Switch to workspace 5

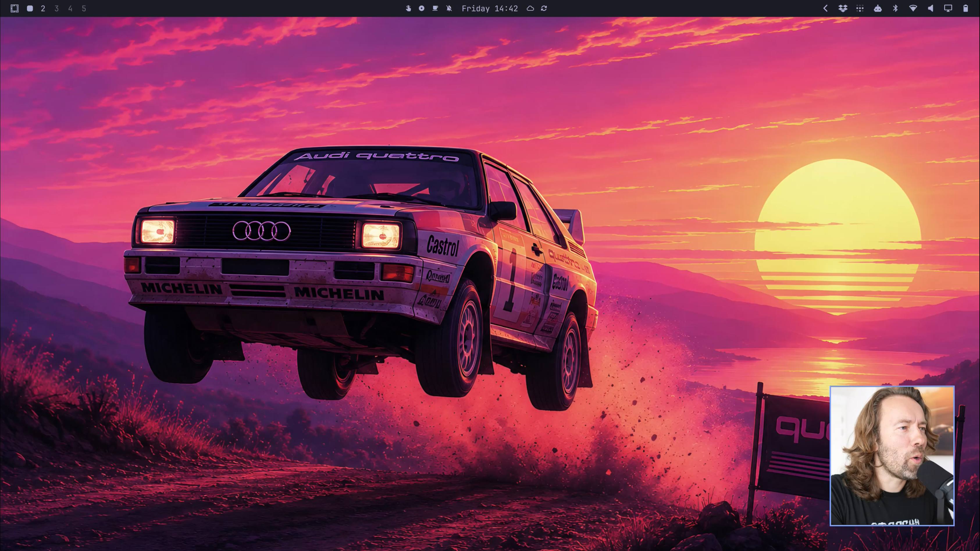(x=84, y=8)
